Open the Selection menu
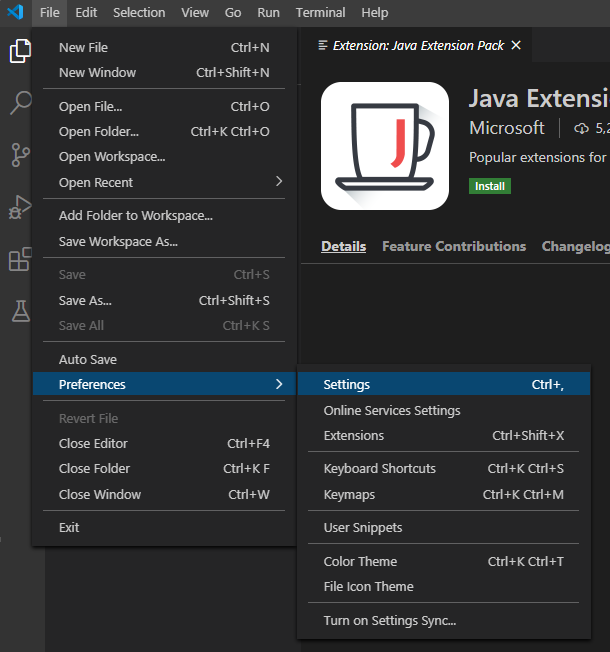The image size is (610, 652). coord(139,12)
